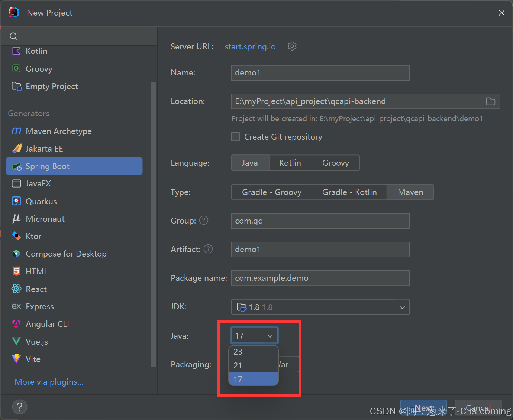Click the Express generator icon

[x=16, y=306]
